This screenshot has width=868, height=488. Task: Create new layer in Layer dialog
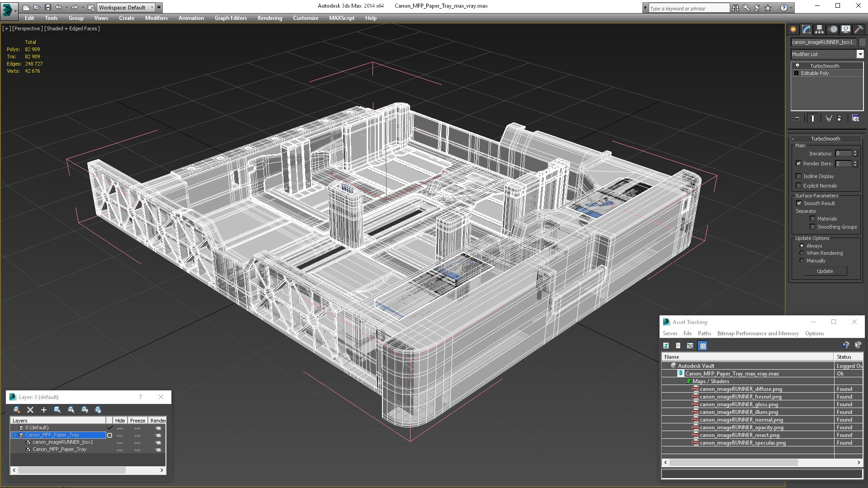[x=17, y=410]
